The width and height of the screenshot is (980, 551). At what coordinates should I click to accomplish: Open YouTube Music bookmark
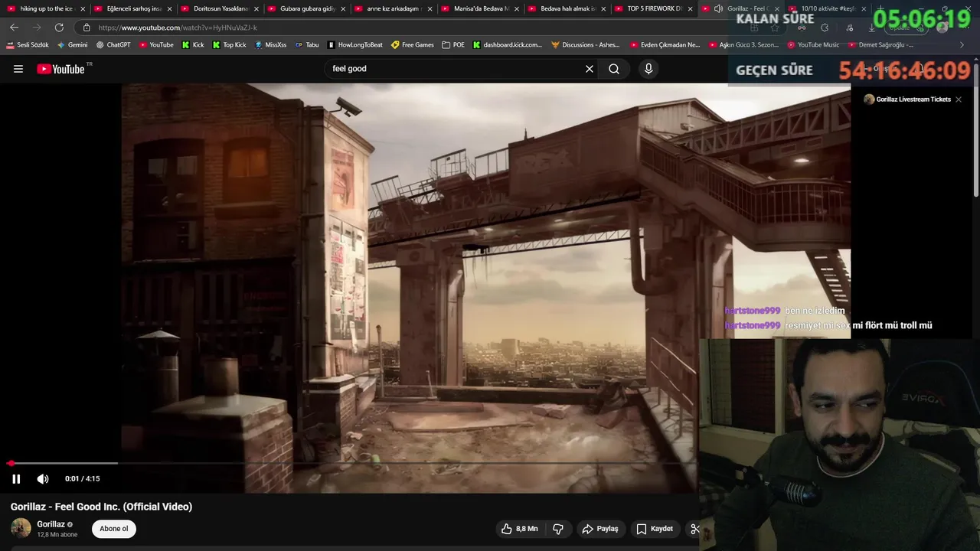point(813,45)
